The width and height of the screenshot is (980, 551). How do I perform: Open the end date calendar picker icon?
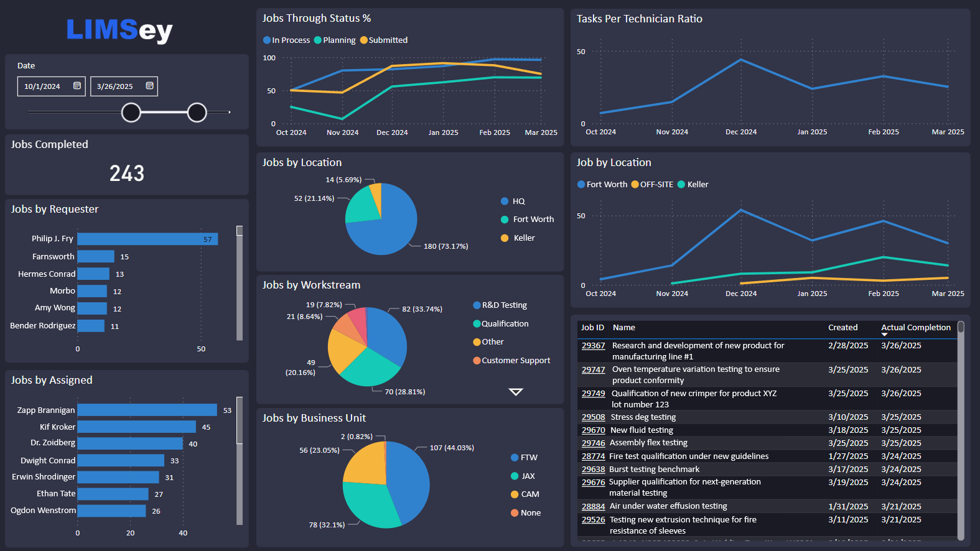click(149, 86)
